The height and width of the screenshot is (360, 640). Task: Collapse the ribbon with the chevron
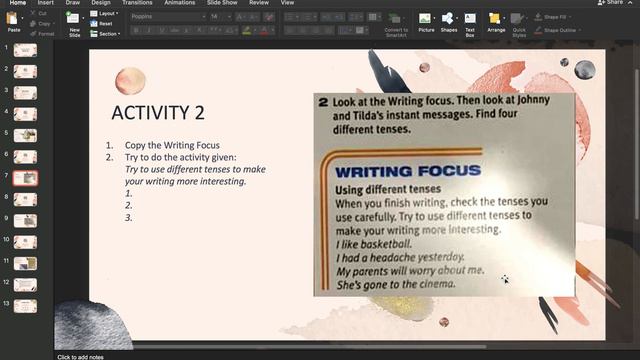click(631, 2)
